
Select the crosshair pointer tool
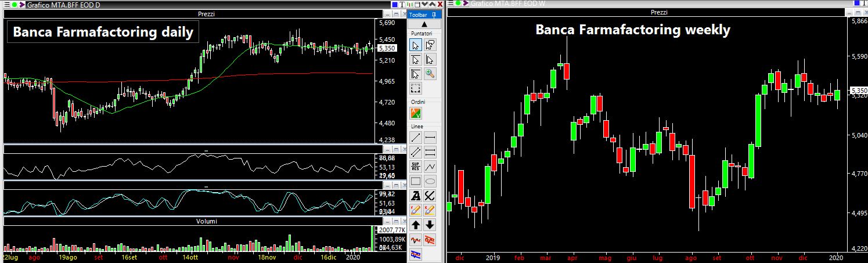tap(416, 74)
